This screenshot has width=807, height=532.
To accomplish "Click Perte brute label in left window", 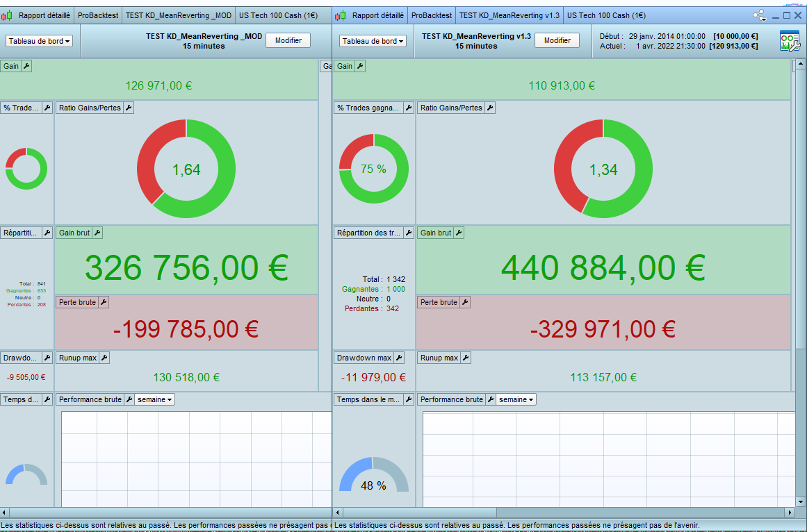I will [77, 301].
